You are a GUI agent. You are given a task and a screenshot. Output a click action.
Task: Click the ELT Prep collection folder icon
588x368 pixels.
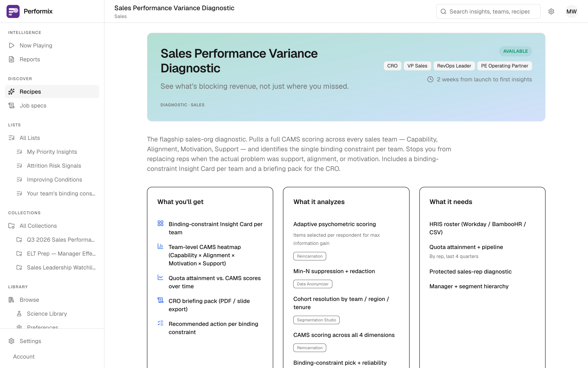pos(19,253)
